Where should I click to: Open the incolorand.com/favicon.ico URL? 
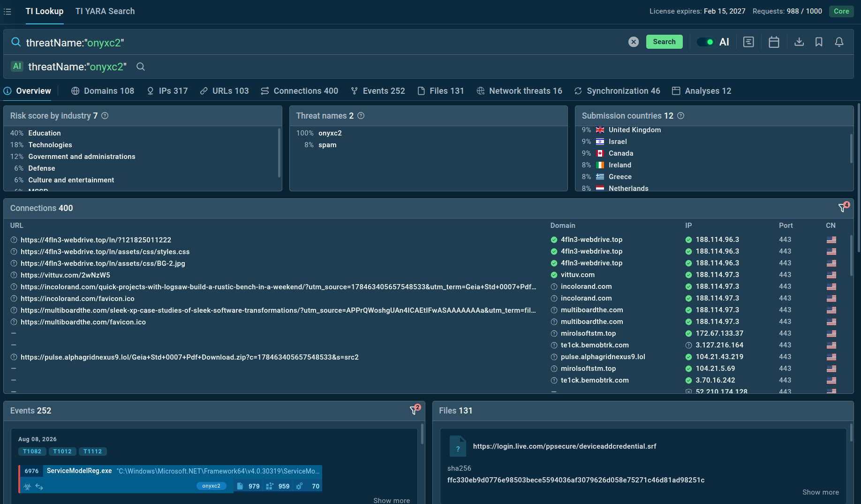(77, 299)
